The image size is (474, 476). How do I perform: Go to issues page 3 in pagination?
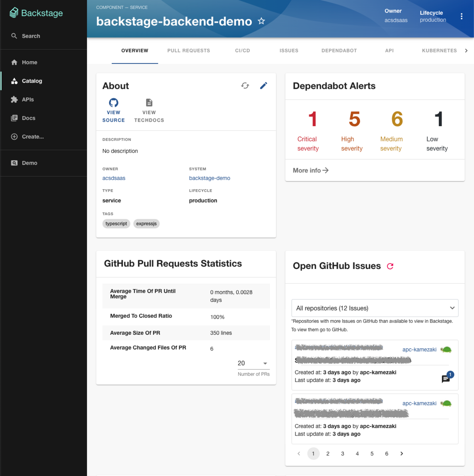pos(342,453)
